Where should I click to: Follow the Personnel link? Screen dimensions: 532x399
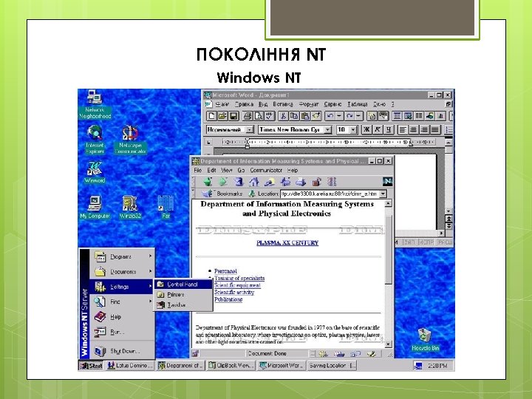(225, 271)
